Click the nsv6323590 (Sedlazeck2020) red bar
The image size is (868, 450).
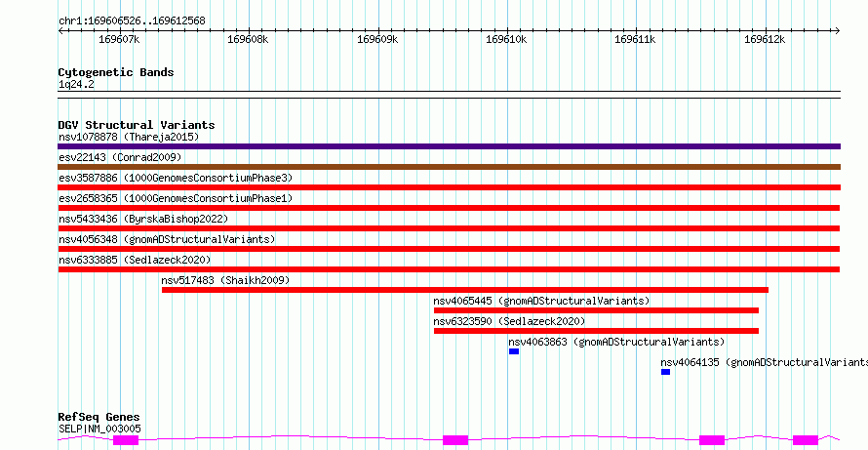pyautogui.click(x=596, y=331)
